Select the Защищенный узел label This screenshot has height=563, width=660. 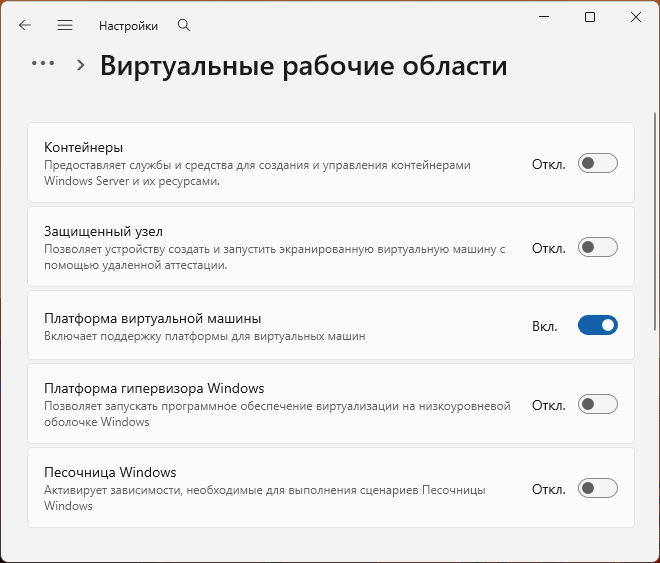pos(103,231)
